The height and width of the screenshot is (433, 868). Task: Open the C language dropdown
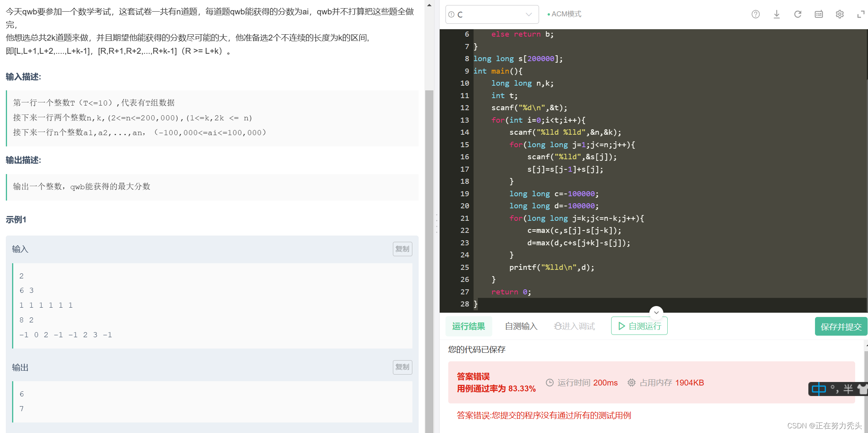pyautogui.click(x=492, y=14)
